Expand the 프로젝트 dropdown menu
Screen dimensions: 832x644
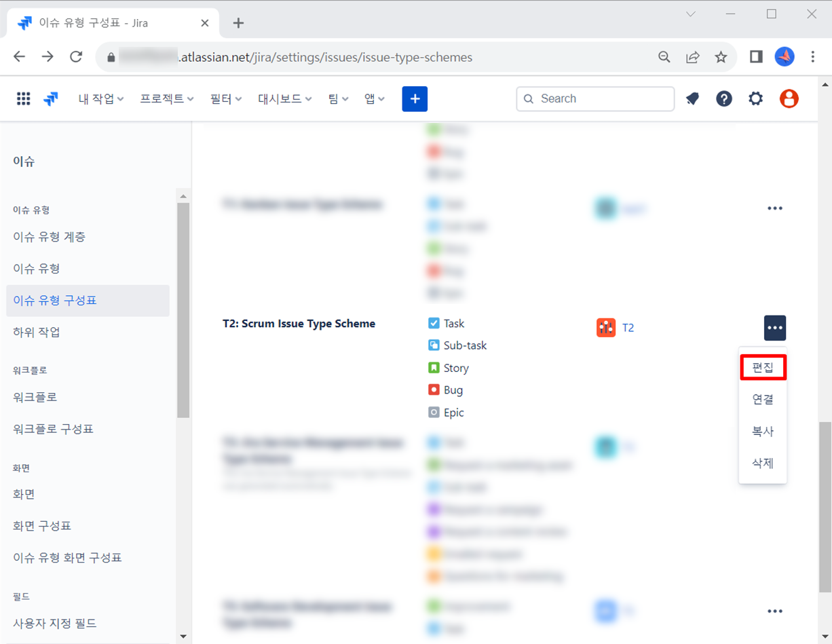167,99
